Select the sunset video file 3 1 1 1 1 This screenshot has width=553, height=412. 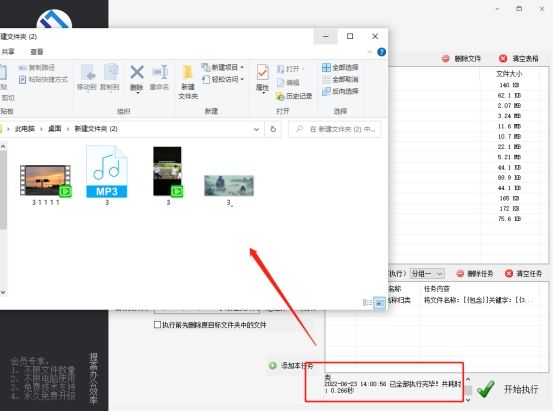45,184
